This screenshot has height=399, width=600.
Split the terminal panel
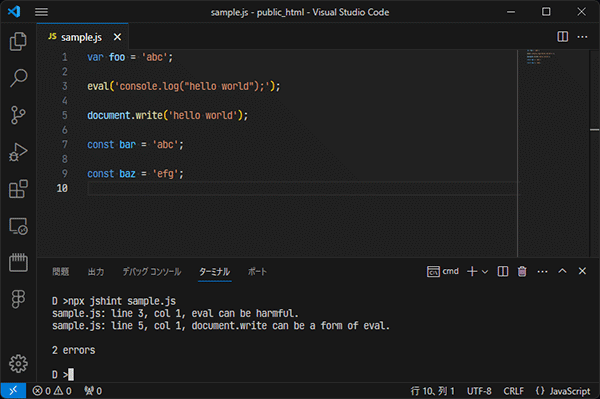point(502,271)
